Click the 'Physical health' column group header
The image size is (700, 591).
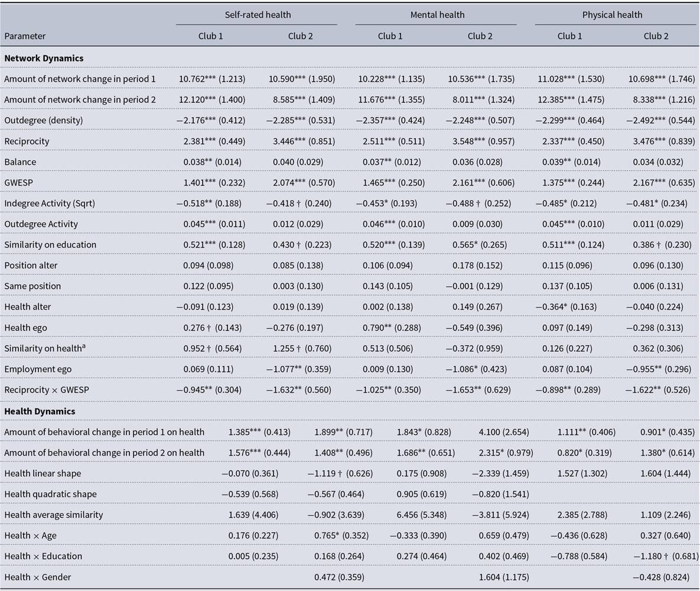pyautogui.click(x=616, y=15)
